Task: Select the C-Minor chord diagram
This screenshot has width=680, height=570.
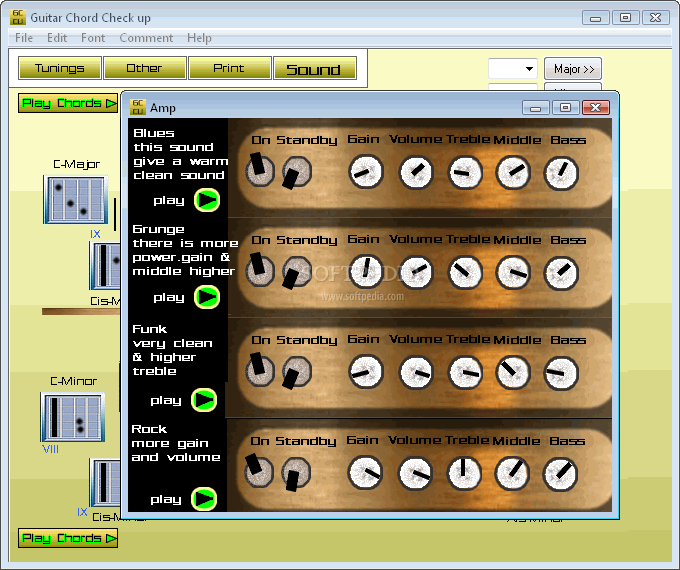Action: (73, 417)
